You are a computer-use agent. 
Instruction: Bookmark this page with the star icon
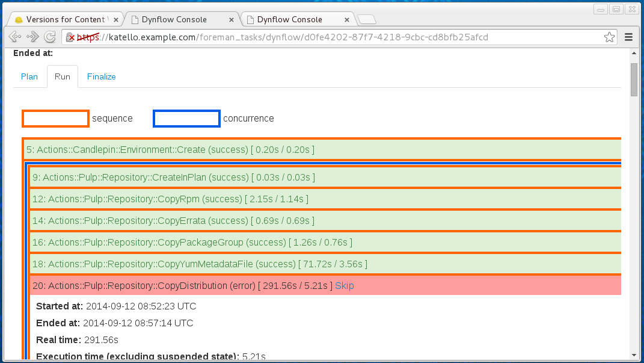click(x=609, y=37)
